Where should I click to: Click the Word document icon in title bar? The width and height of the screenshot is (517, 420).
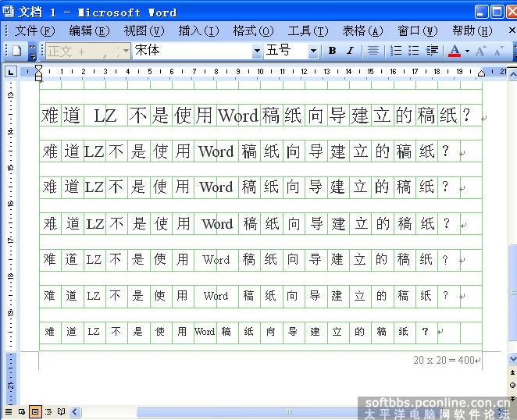(8, 12)
